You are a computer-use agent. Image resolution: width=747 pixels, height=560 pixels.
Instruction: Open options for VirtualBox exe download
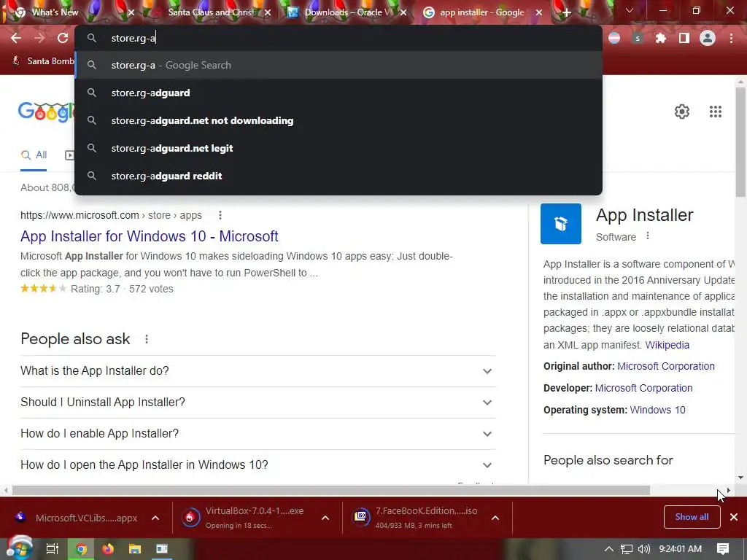point(325,518)
